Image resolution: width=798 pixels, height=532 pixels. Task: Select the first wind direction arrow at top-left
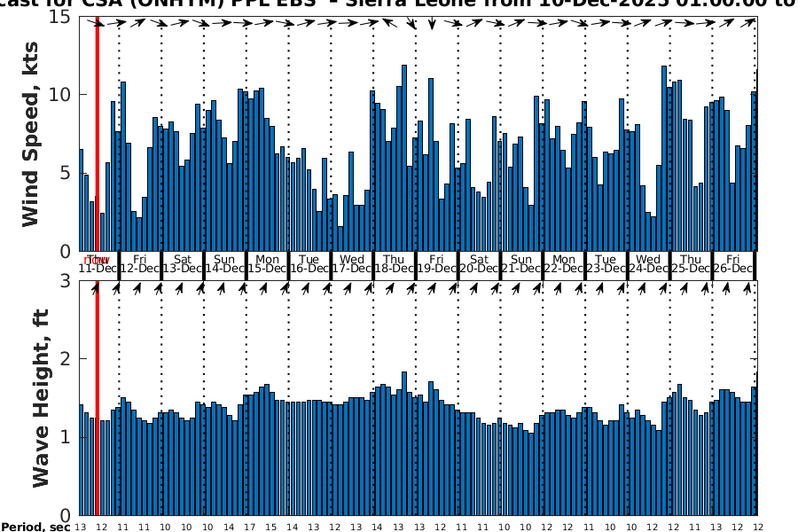(x=98, y=22)
